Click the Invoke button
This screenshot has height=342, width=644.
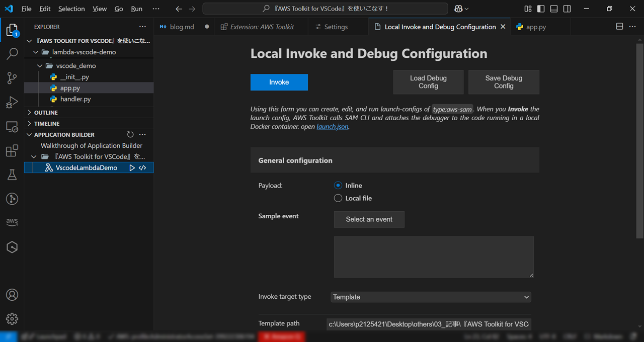[279, 82]
